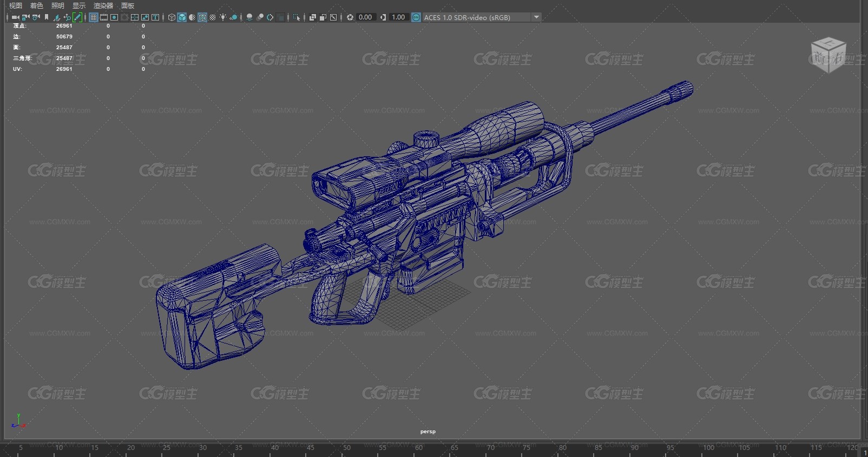The image size is (868, 457).
Task: Open Camera Attributes from panel toolbar
Action: tap(36, 17)
